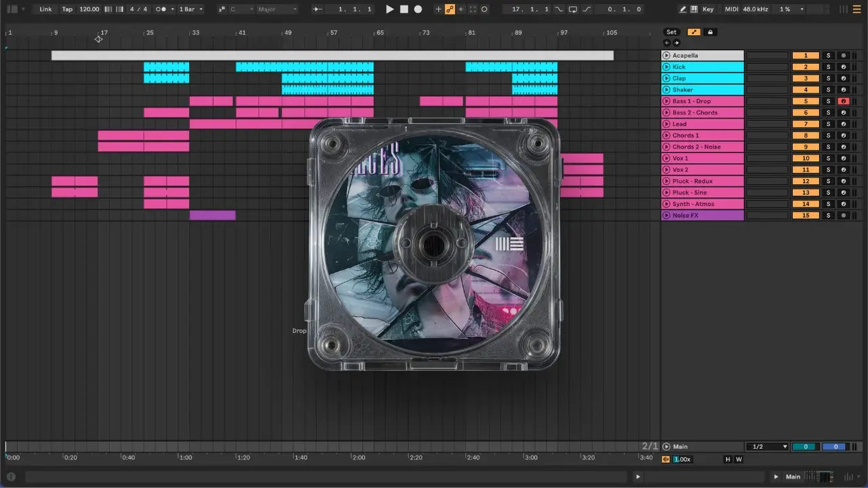Click the Stop transport button
The height and width of the screenshot is (488, 868).
tap(404, 9)
